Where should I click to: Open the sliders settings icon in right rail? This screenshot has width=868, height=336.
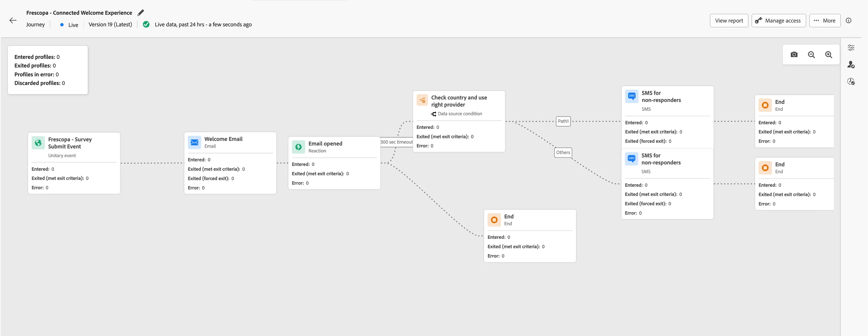coord(851,47)
